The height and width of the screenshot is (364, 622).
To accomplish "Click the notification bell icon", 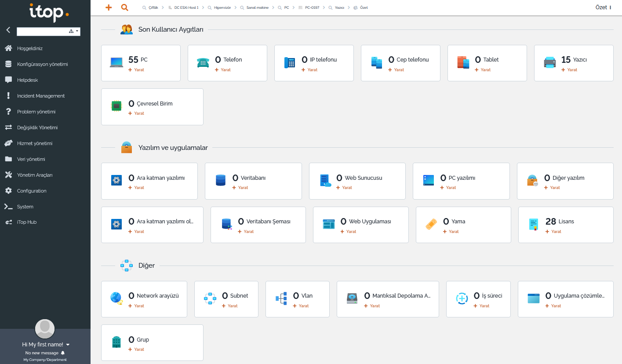I will coord(63,353).
